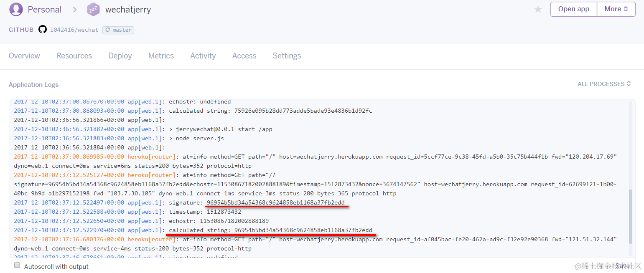Click the log panel vertical scrollbar
The height and width of the screenshot is (273, 644).
tap(631, 216)
